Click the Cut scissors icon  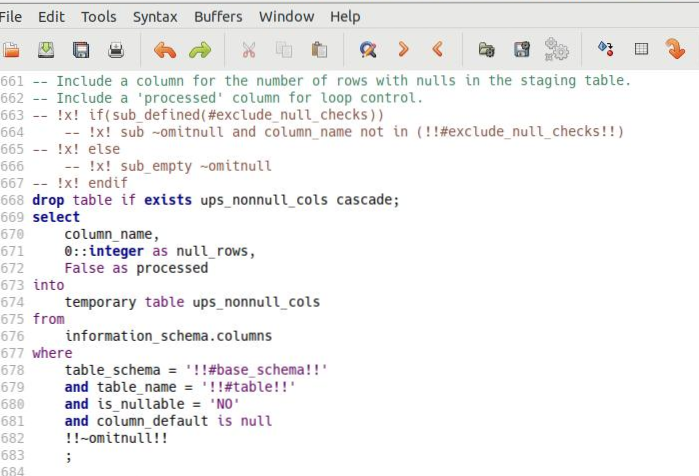click(x=249, y=49)
